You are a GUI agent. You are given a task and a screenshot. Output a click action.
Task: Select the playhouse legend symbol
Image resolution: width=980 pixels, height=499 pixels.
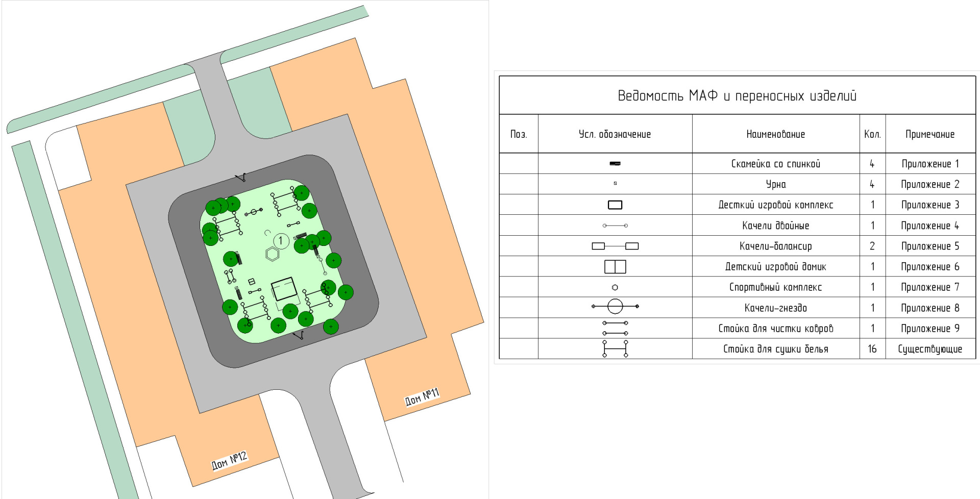(x=615, y=267)
